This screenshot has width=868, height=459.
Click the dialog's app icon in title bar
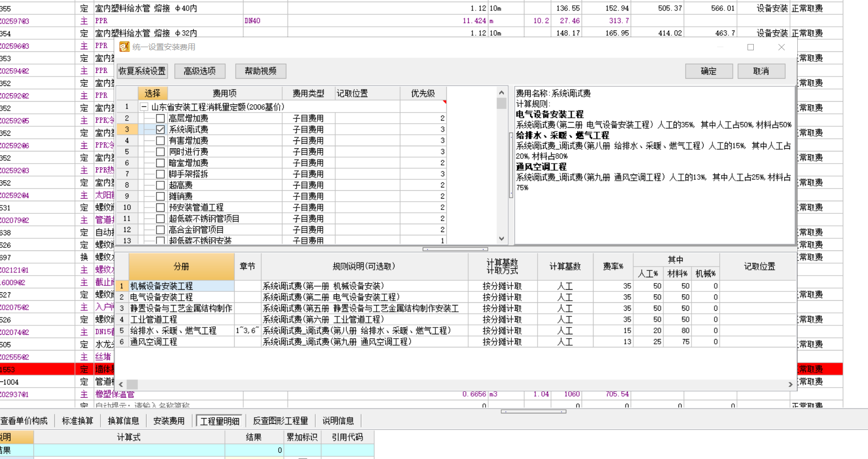(x=124, y=47)
